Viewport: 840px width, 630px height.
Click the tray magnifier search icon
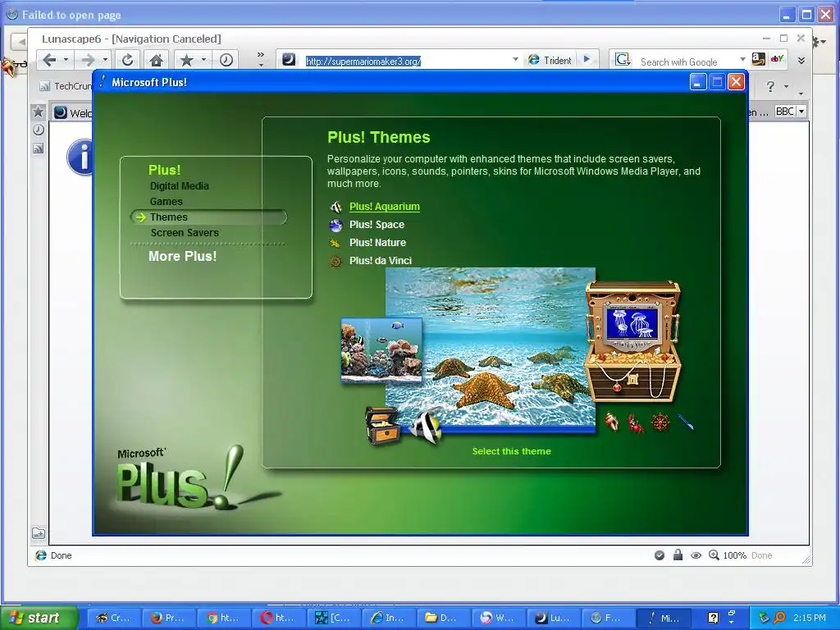click(779, 618)
